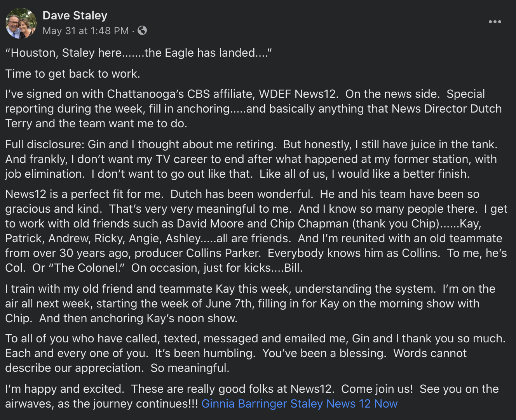The image size is (516, 420).
Task: Click the globe public audience icon
Action: (142, 30)
